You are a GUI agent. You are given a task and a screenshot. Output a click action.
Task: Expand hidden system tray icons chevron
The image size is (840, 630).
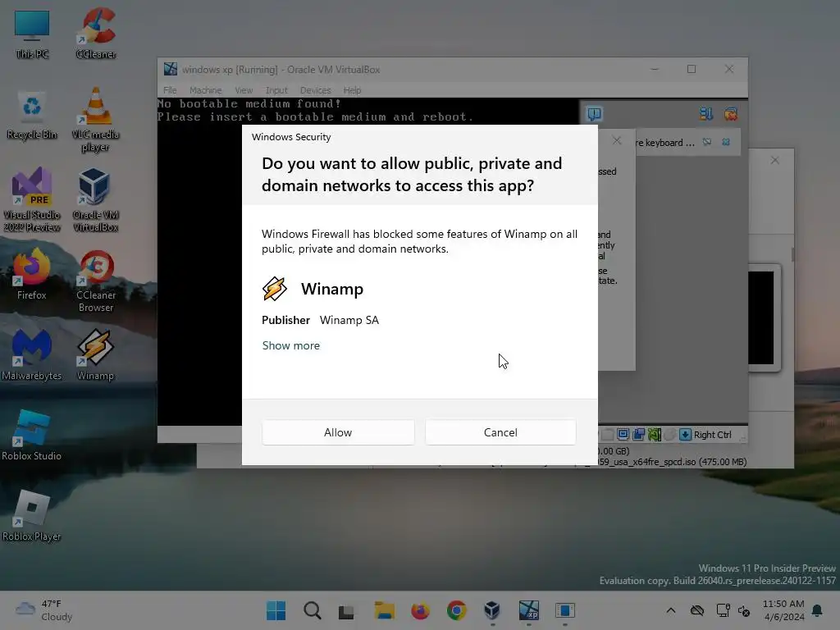(x=671, y=610)
